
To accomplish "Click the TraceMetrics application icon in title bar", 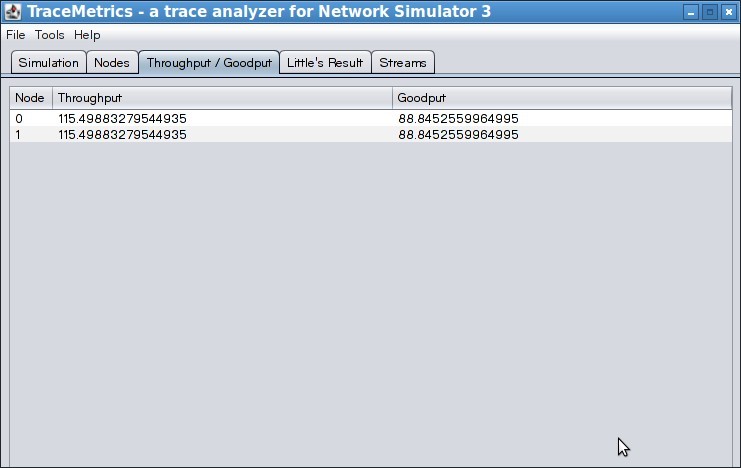I will click(13, 12).
